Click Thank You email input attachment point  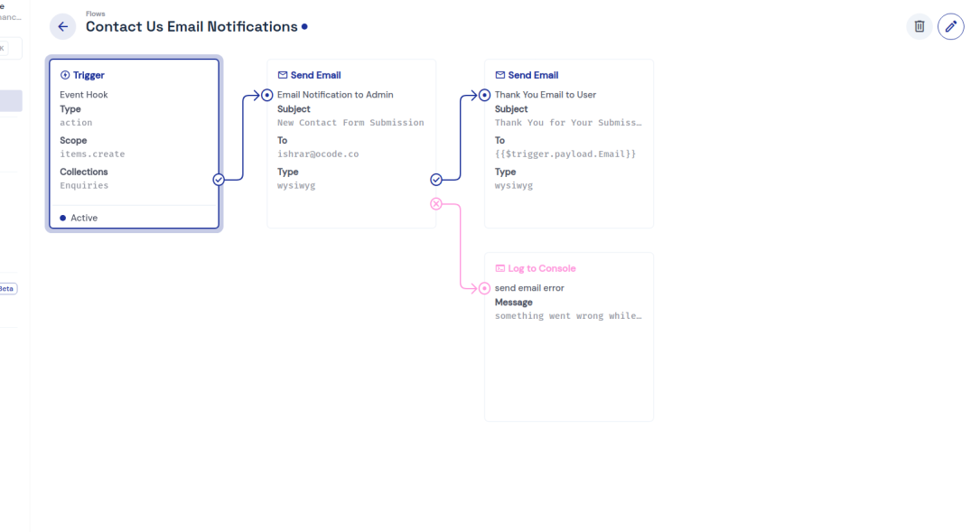(x=485, y=95)
